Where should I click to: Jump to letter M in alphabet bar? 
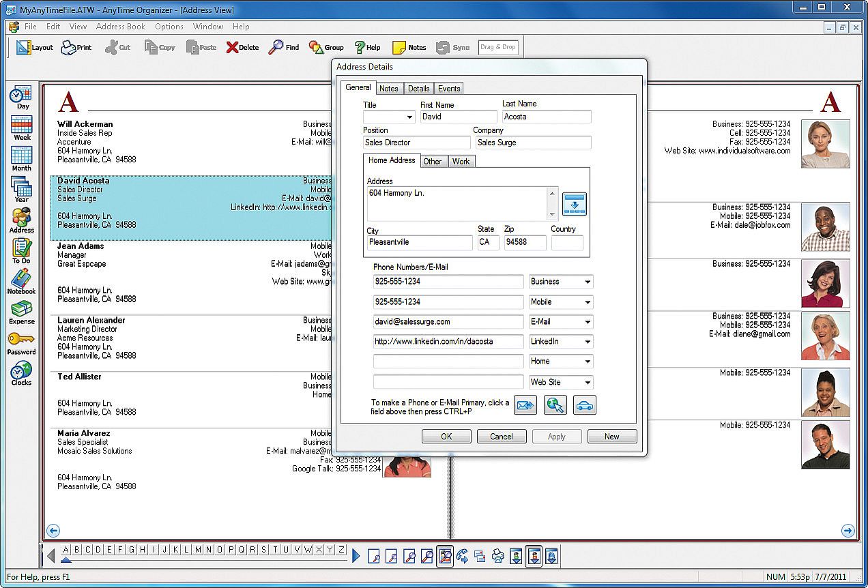point(199,550)
